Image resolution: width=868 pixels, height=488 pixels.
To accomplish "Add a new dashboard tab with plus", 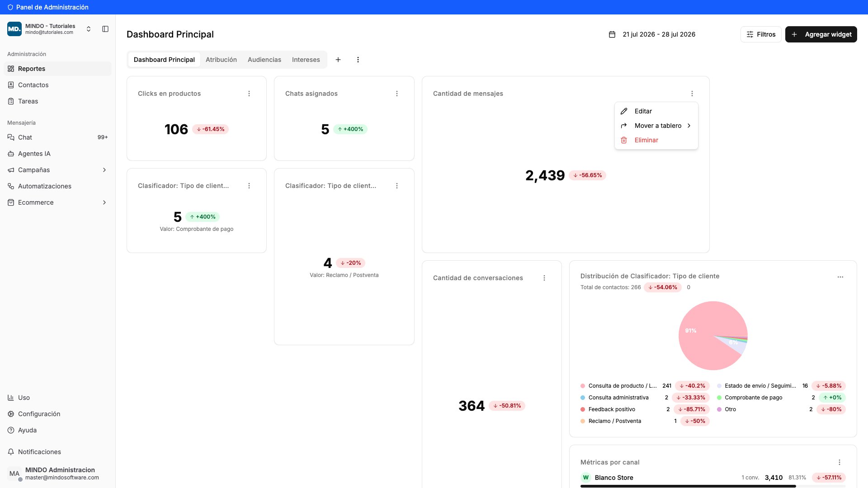I will (338, 60).
